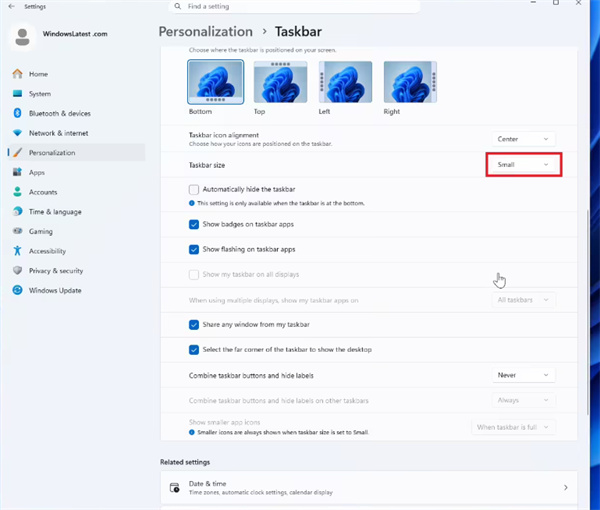Click the Home house icon in sidebar
600x510 pixels.
tap(17, 74)
